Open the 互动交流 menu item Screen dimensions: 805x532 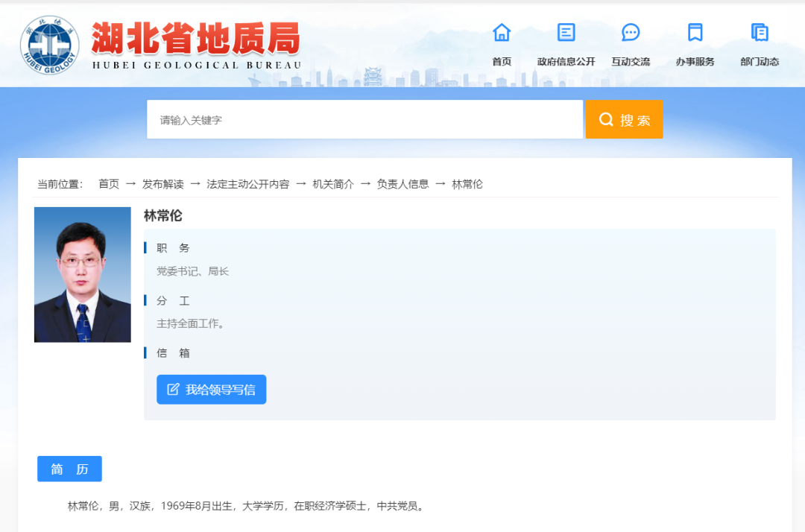click(631, 62)
